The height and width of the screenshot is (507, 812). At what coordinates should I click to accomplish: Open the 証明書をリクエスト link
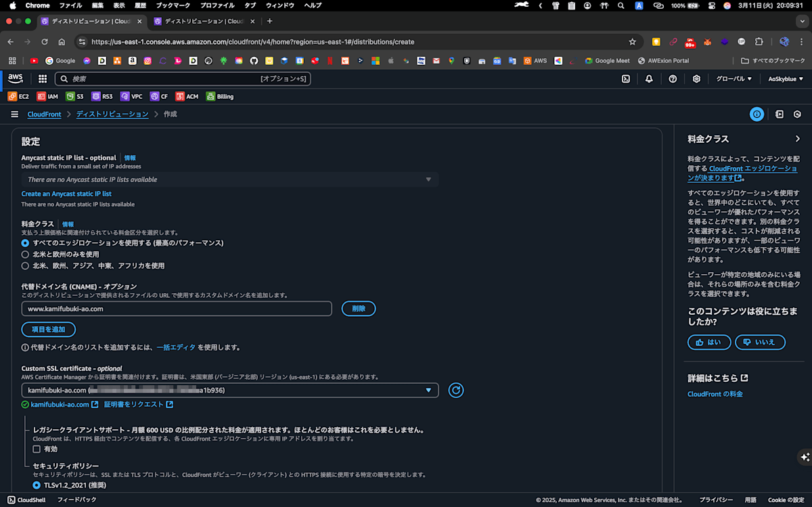tap(138, 405)
